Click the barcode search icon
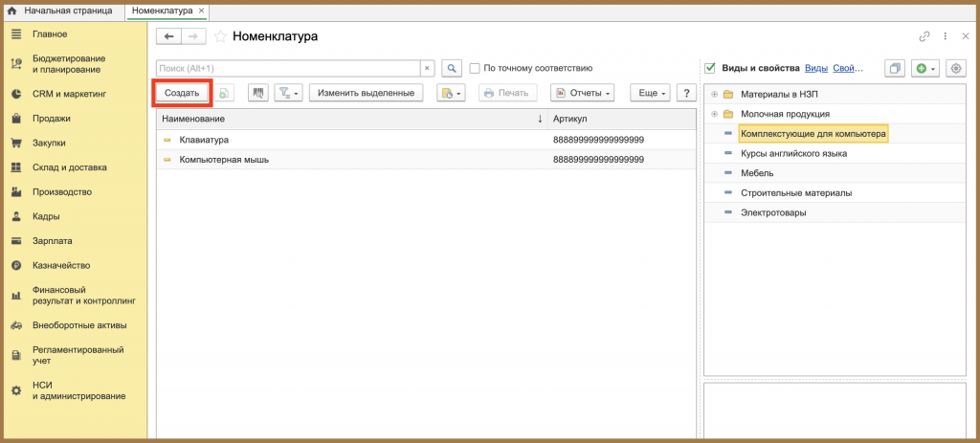This screenshot has height=443, width=980. [x=258, y=93]
